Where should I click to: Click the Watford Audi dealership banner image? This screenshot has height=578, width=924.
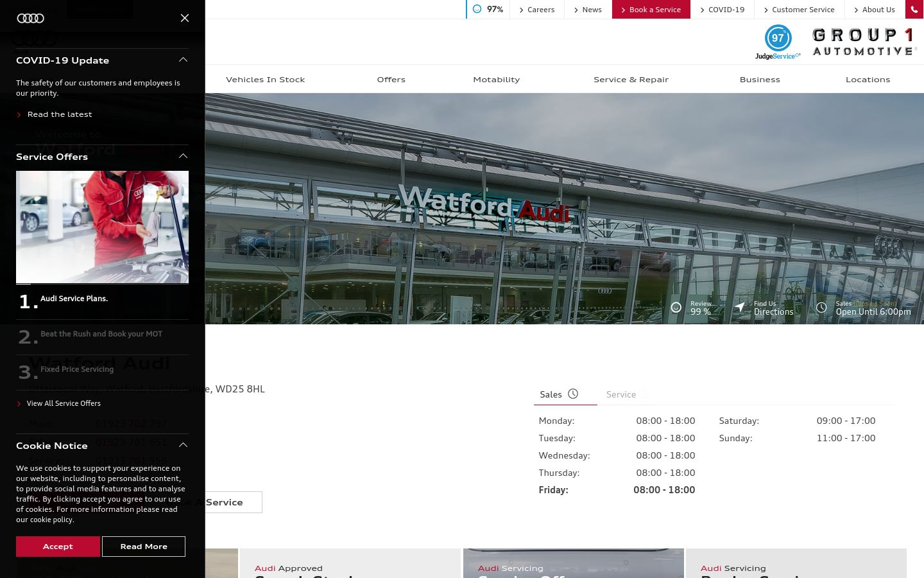click(565, 209)
